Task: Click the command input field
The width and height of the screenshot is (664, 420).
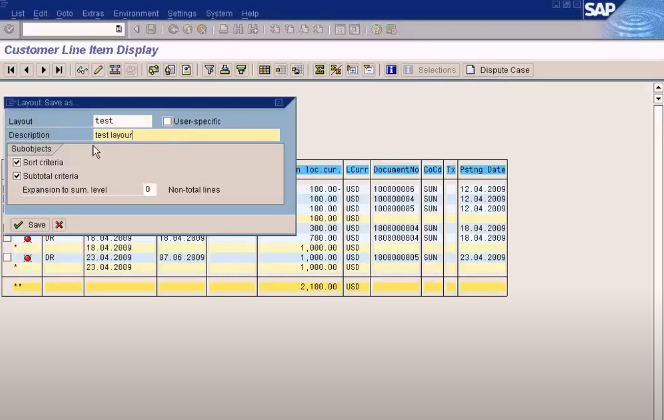Action: coord(69,29)
